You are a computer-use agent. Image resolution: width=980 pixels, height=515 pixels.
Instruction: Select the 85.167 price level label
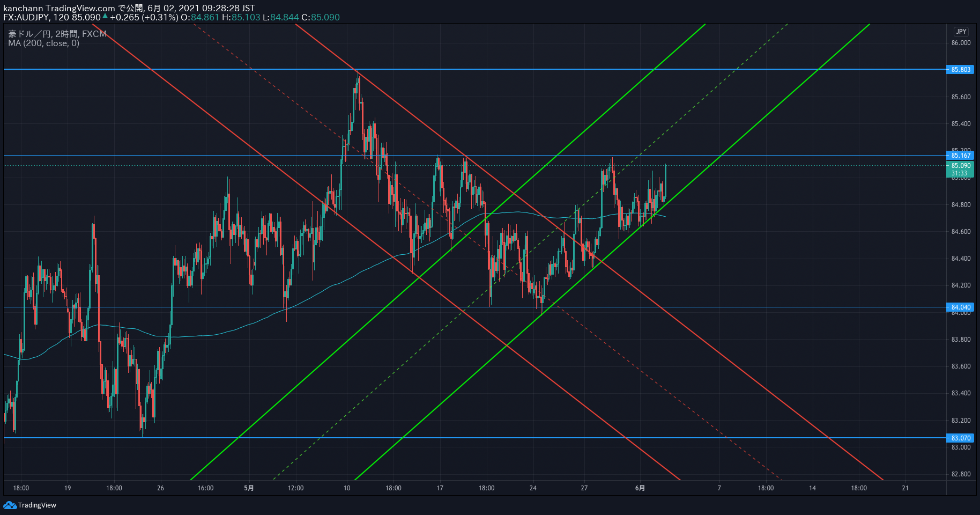(x=961, y=156)
